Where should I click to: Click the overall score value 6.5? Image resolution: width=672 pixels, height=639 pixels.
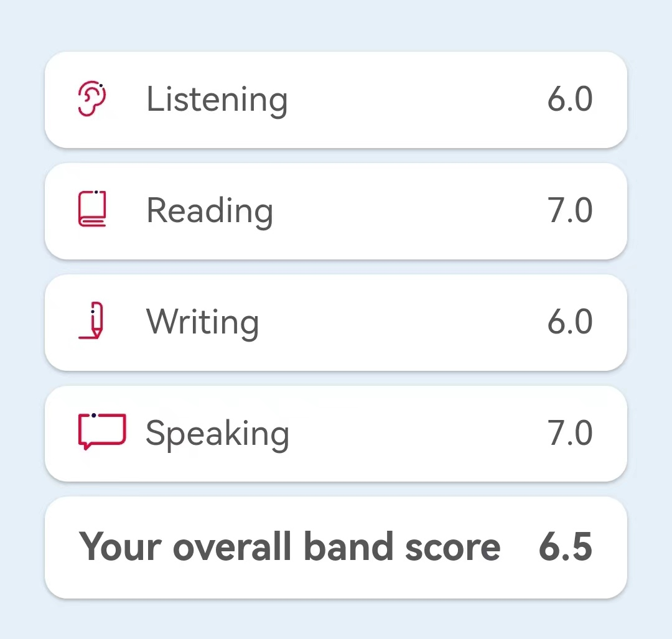pyautogui.click(x=565, y=546)
